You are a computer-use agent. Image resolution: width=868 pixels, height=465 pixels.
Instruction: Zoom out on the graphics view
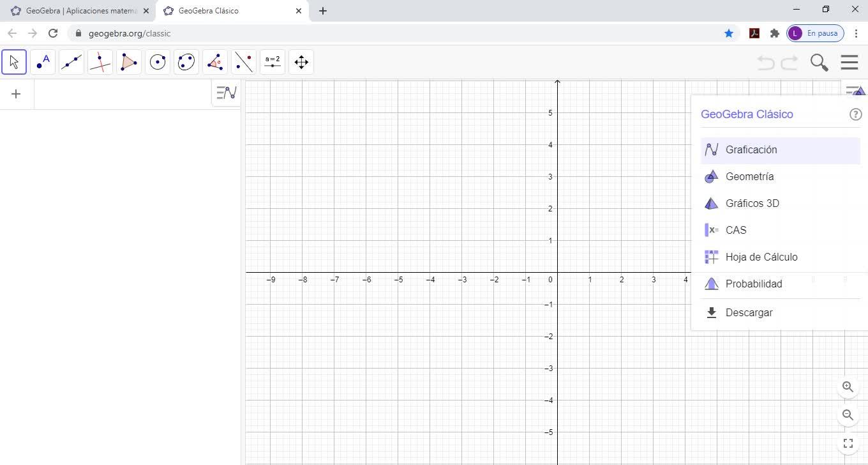(x=848, y=415)
